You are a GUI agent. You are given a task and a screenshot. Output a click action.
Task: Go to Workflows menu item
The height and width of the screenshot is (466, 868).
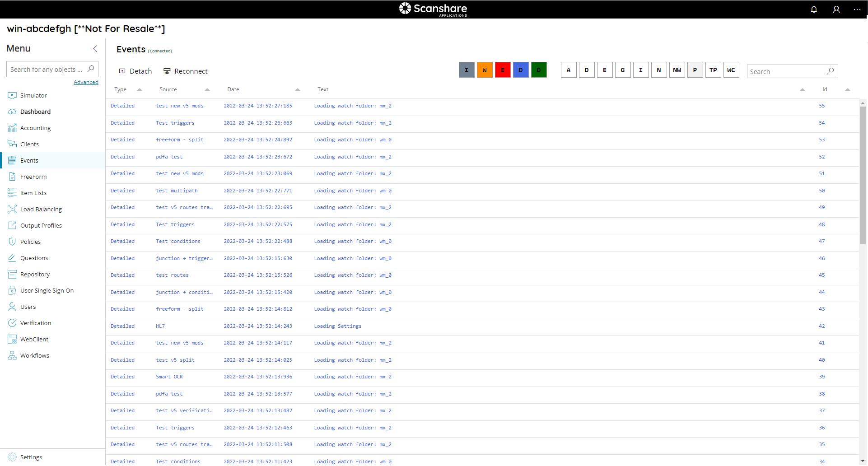coord(34,355)
